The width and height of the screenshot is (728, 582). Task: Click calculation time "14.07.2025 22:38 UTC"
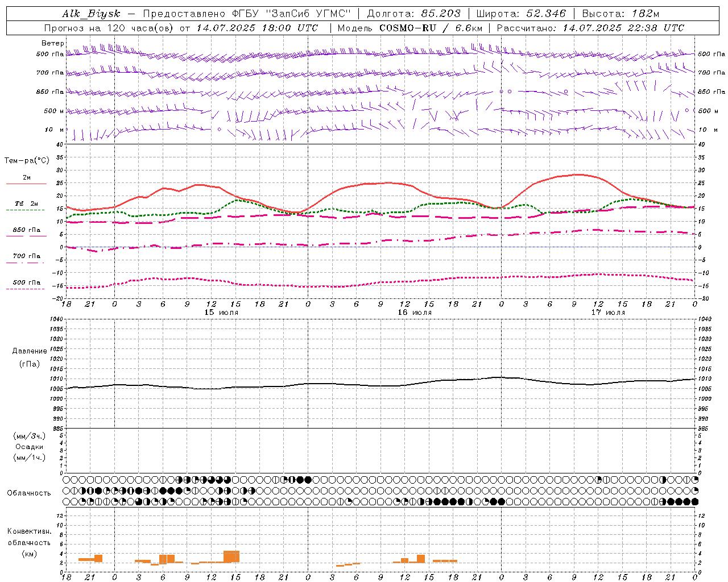click(623, 28)
